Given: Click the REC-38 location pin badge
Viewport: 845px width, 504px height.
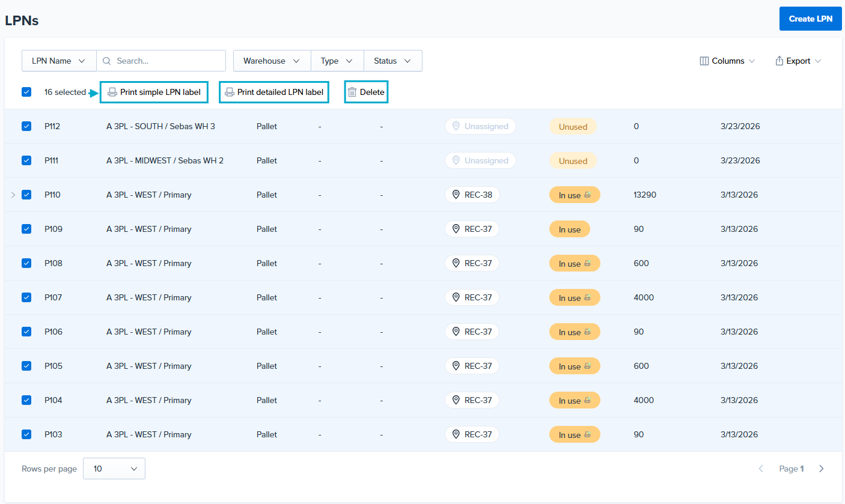Looking at the screenshot, I should click(472, 195).
